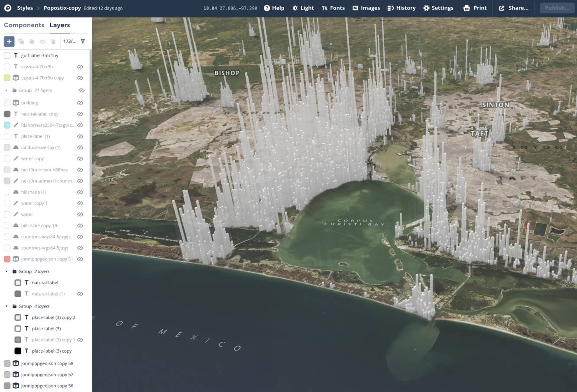This screenshot has width=577, height=392.
Task: Open the layer filter funnel icon
Action: (83, 42)
